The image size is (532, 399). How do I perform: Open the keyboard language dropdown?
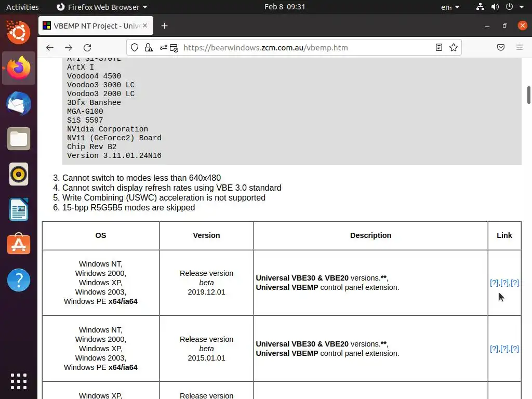450,7
